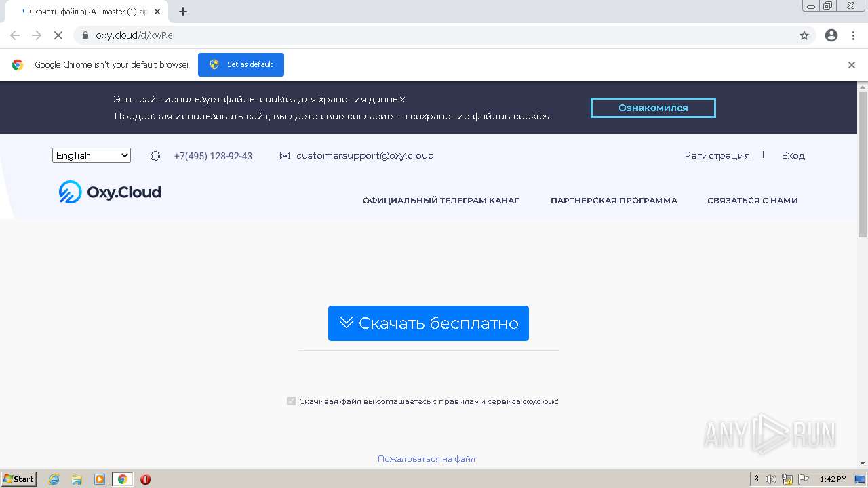Click the envelope email icon

285,156
